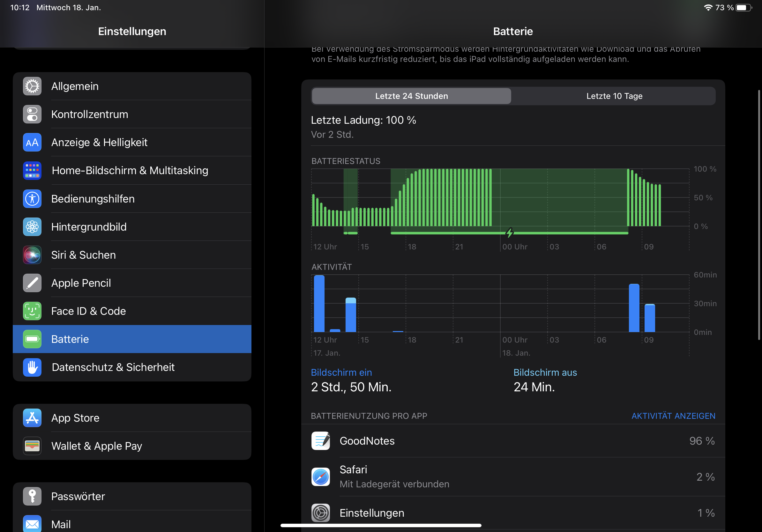Select Letzte 24 Stunden tab
The height and width of the screenshot is (532, 762).
[412, 96]
